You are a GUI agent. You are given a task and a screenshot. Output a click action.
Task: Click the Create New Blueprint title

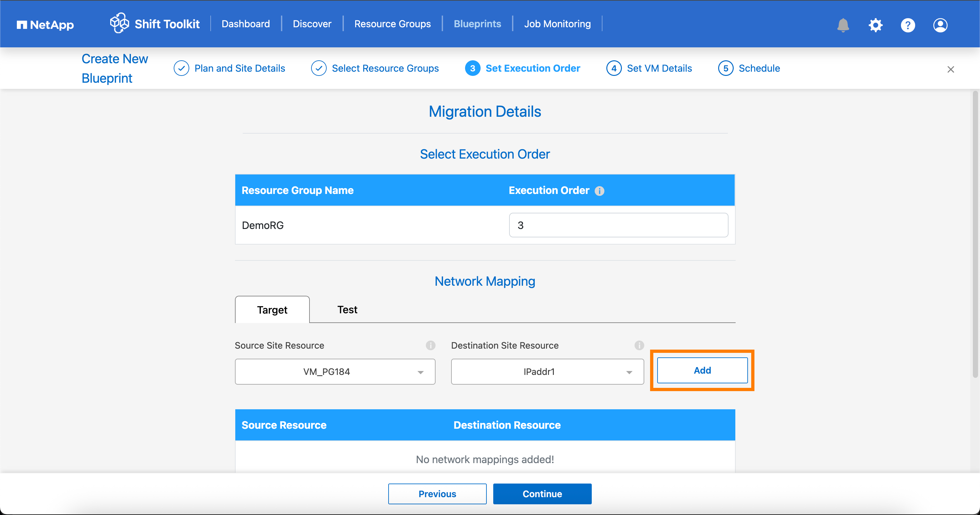114,68
